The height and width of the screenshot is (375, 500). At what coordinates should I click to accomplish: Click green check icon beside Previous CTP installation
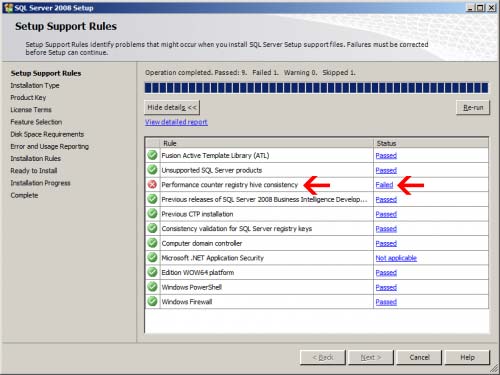pos(152,214)
